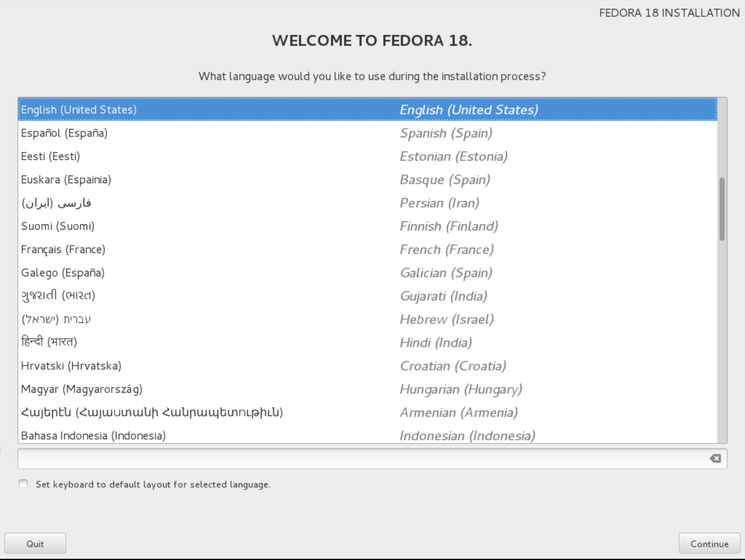Click the clear icon in the search field
The image size is (745, 560).
(715, 459)
